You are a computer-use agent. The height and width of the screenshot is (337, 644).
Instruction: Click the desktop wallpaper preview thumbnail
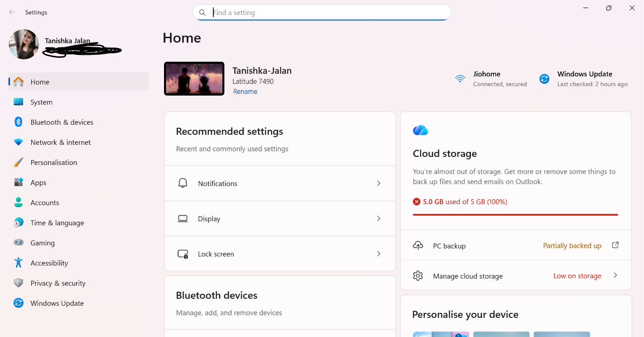(x=194, y=78)
